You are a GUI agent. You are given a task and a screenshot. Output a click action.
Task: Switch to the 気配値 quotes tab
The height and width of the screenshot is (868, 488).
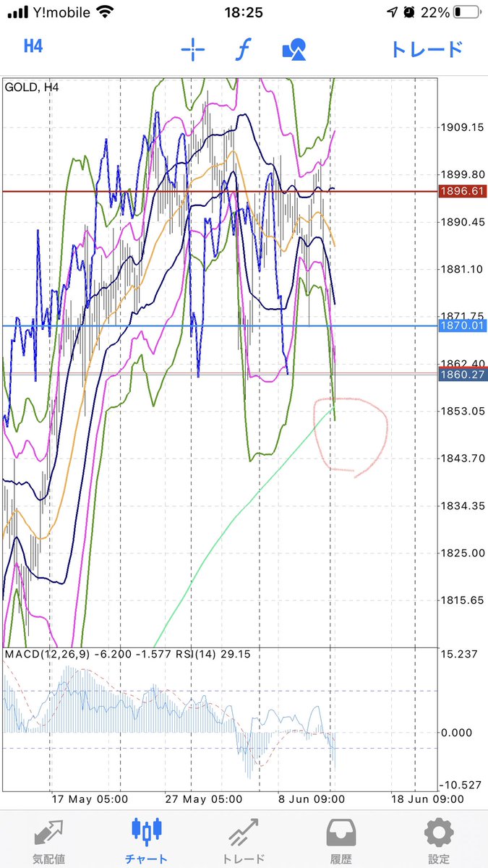[x=48, y=841]
